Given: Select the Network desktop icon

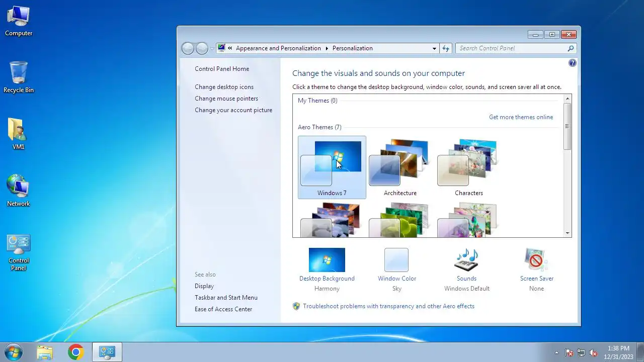Looking at the screenshot, I should (x=19, y=191).
